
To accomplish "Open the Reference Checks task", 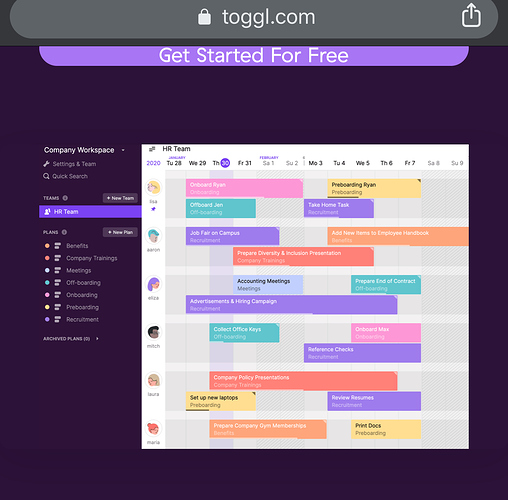I will [362, 353].
